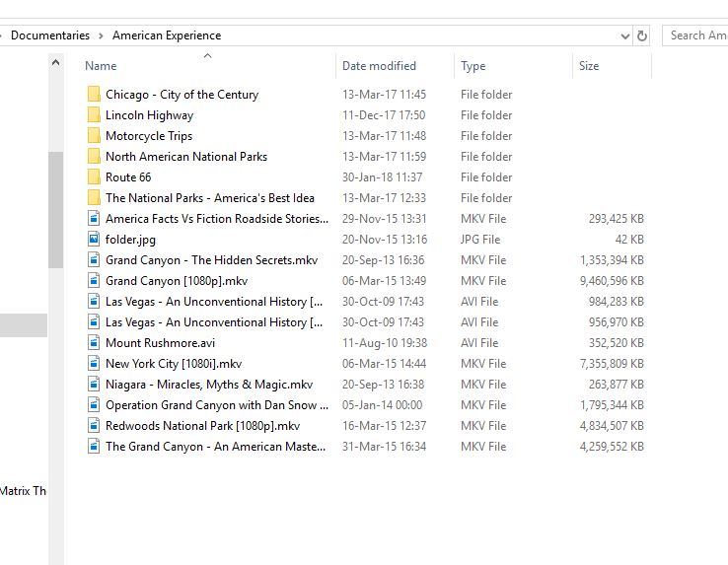Viewport: 728px width, 565px height.
Task: Click the size value 9,460,596 KB
Action: [x=612, y=281]
